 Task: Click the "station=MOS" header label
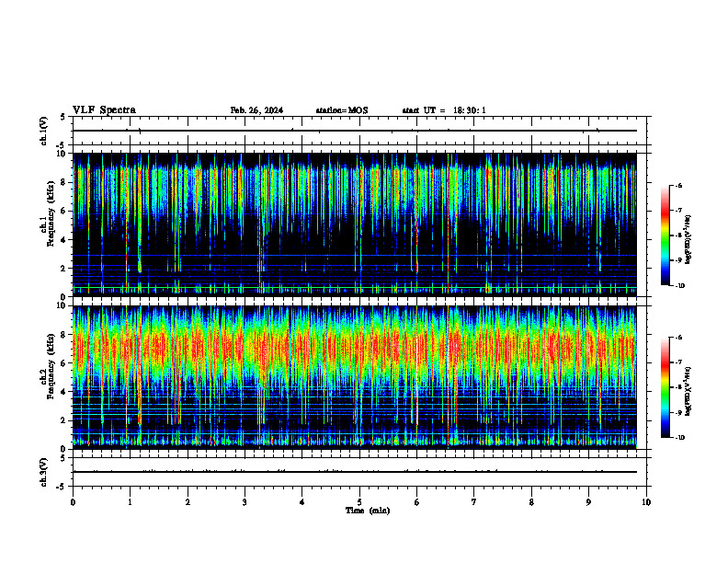[x=342, y=110]
